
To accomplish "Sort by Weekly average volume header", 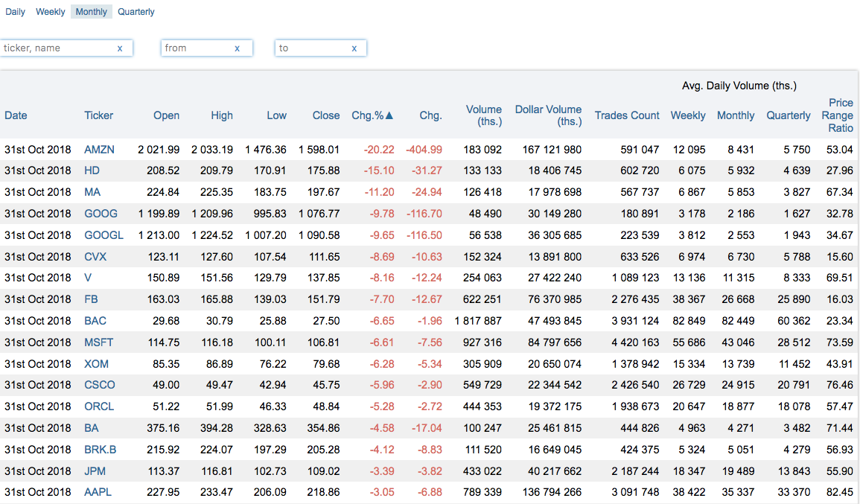I will (x=688, y=115).
